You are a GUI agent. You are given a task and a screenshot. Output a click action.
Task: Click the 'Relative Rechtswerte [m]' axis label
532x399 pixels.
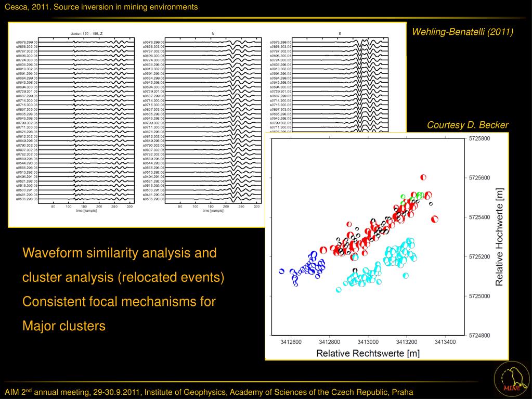368,353
